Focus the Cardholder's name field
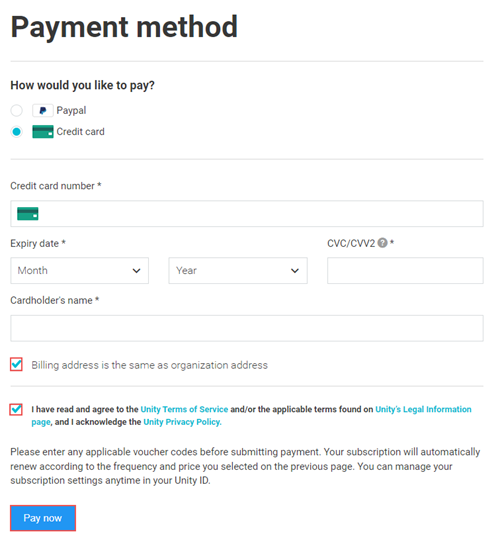 tap(247, 328)
